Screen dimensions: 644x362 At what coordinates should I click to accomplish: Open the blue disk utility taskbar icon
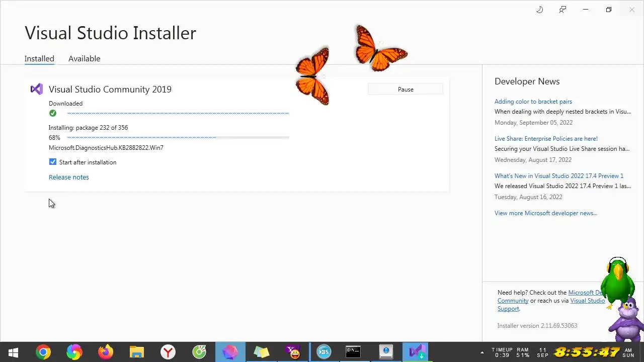pos(386,352)
